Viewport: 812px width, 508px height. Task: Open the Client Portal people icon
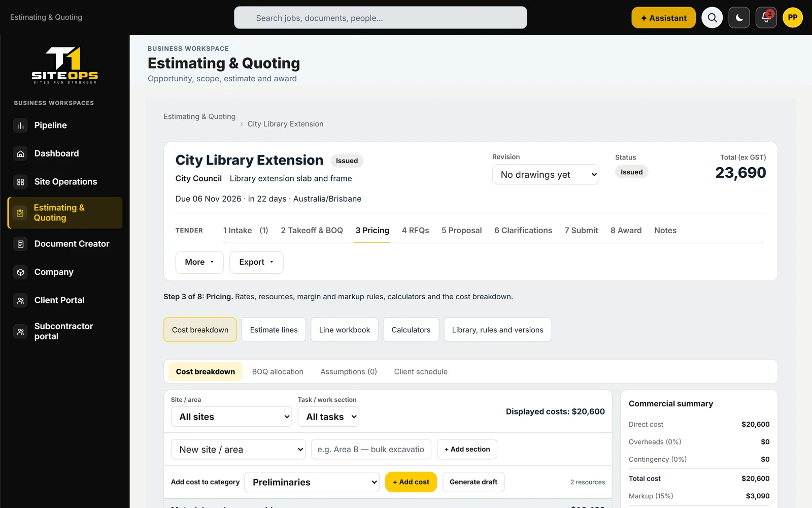20,300
